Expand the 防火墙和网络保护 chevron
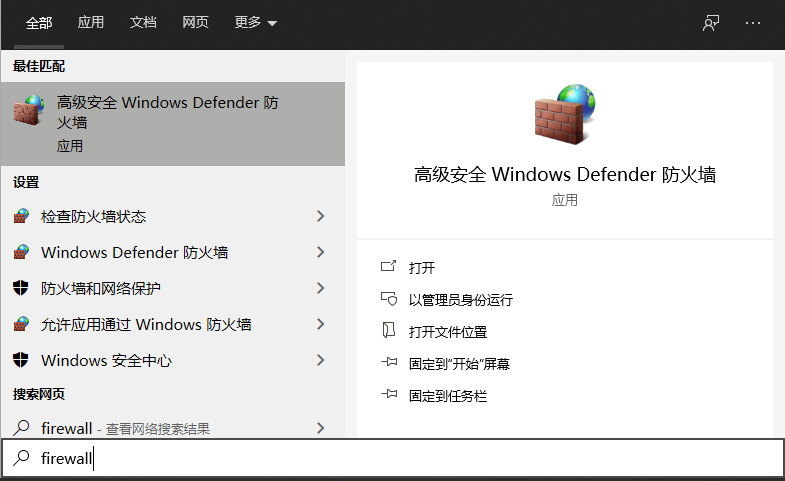This screenshot has height=481, width=785. 321,288
